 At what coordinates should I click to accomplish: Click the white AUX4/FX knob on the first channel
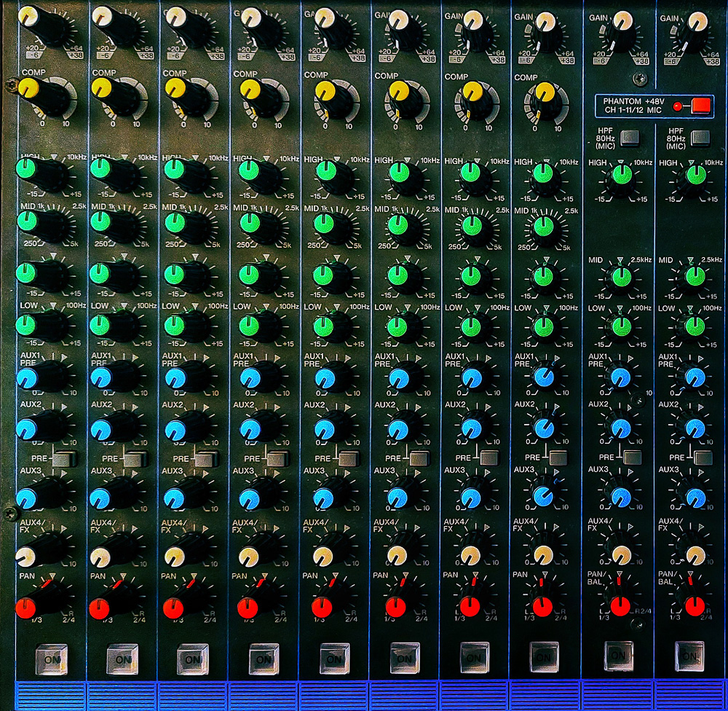point(26,558)
